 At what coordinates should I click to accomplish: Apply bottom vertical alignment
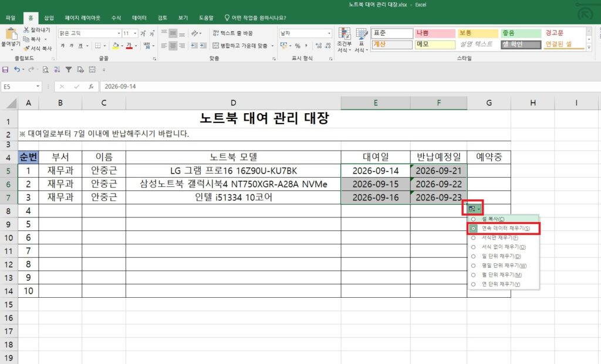(x=182, y=33)
